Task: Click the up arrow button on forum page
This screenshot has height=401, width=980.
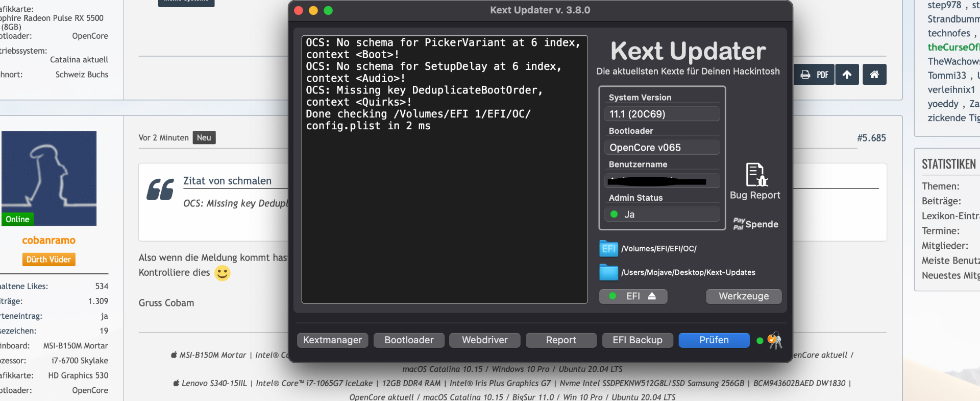Action: click(847, 75)
